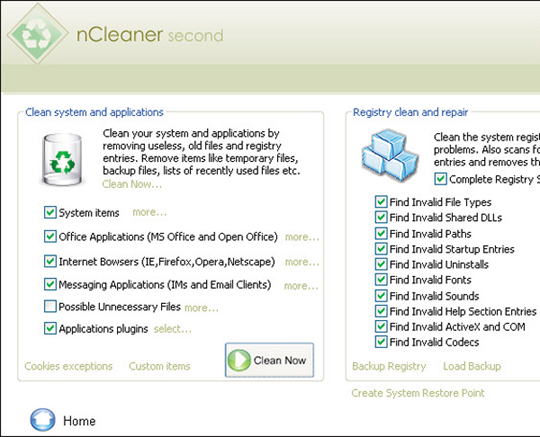540x437 pixels.
Task: Uncheck the System items checkbox
Action: (x=50, y=212)
